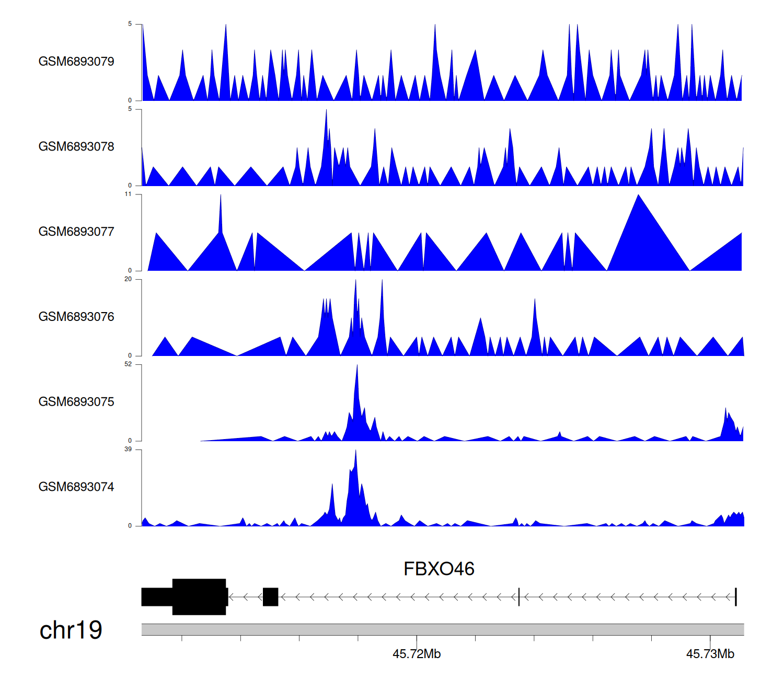Select the largest FBXO46 exon block
Viewport: 784px width, 690px height.
point(199,596)
